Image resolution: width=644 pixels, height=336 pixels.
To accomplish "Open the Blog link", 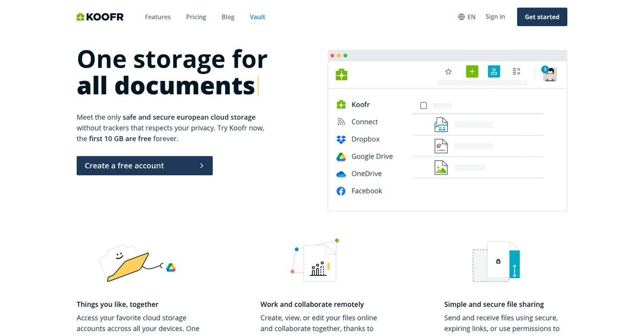I will [228, 17].
